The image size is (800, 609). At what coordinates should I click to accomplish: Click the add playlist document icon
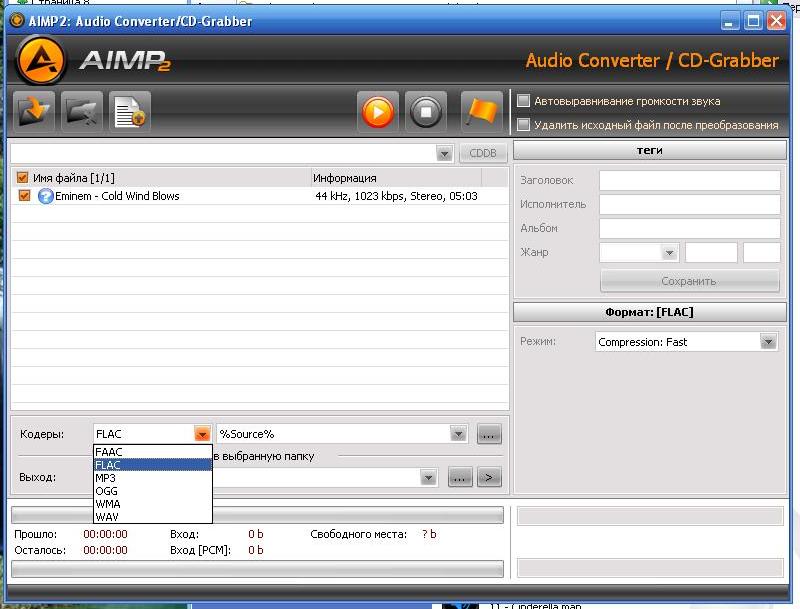[x=130, y=112]
